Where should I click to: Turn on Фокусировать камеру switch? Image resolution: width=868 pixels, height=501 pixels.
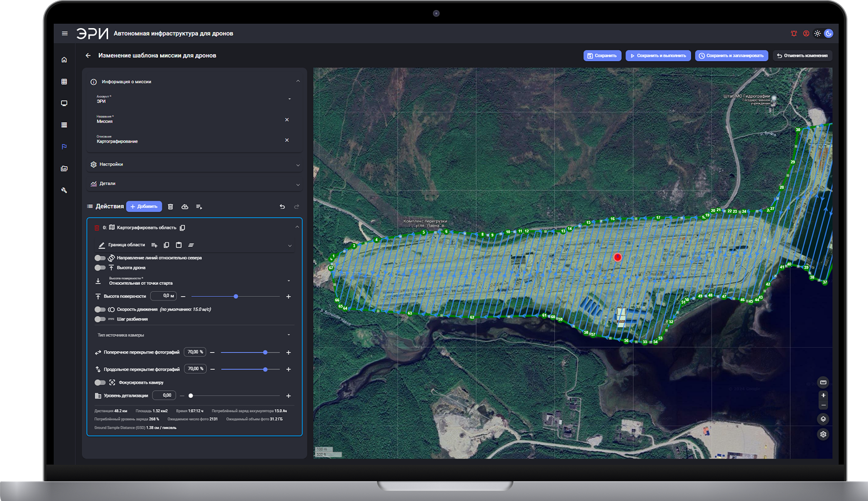[x=100, y=382]
